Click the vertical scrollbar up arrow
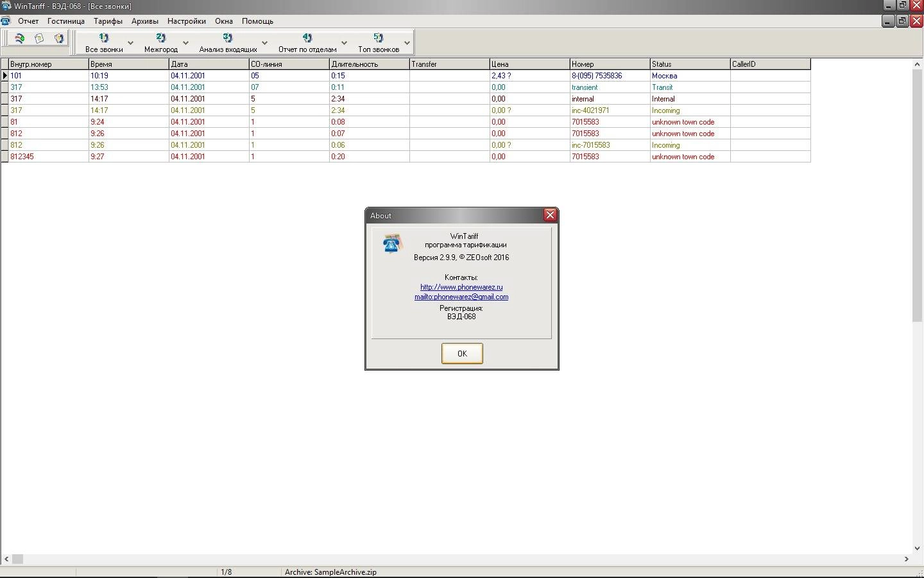This screenshot has width=924, height=578. (x=918, y=64)
